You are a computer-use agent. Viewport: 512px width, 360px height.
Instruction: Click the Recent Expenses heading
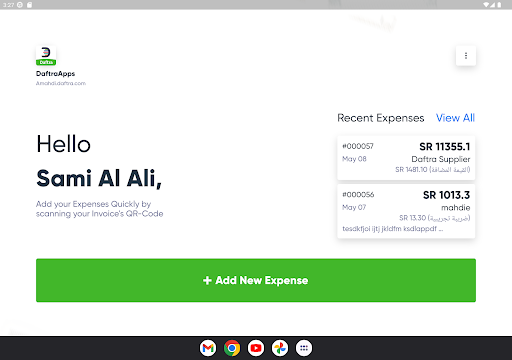point(381,118)
